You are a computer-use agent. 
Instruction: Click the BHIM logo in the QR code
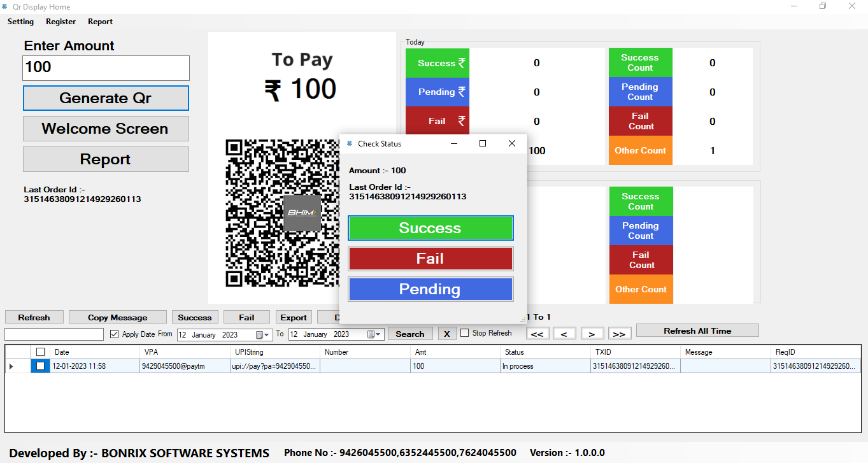302,213
